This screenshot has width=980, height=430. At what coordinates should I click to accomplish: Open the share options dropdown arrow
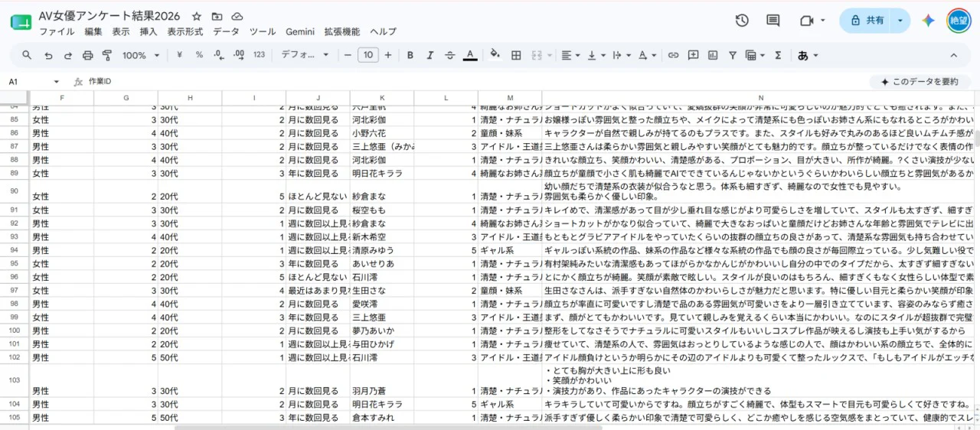900,21
